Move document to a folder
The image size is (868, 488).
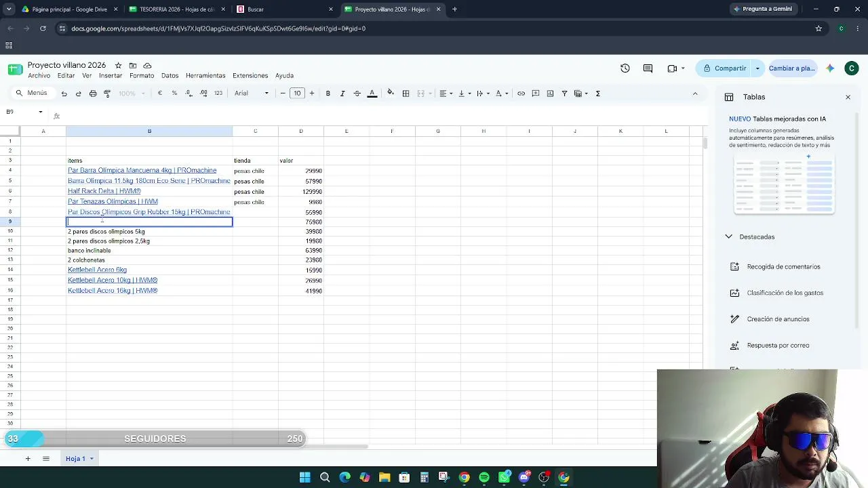click(x=133, y=66)
